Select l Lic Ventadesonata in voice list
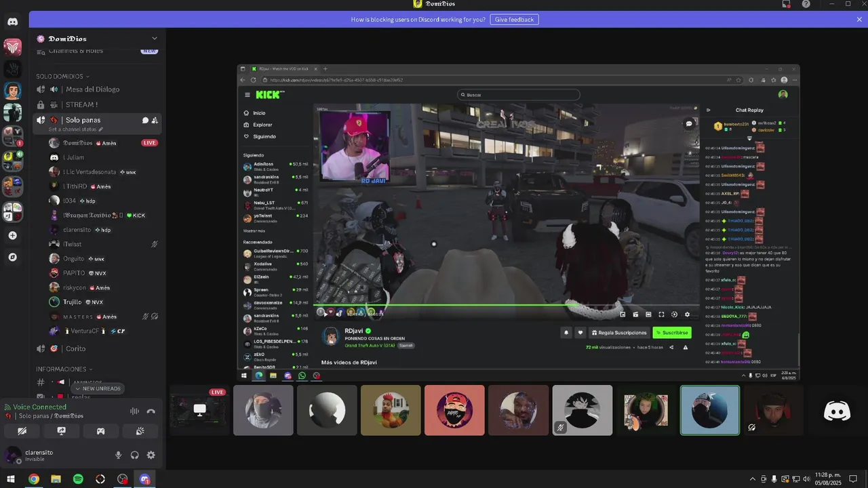This screenshot has height=488, width=868. (x=103, y=172)
